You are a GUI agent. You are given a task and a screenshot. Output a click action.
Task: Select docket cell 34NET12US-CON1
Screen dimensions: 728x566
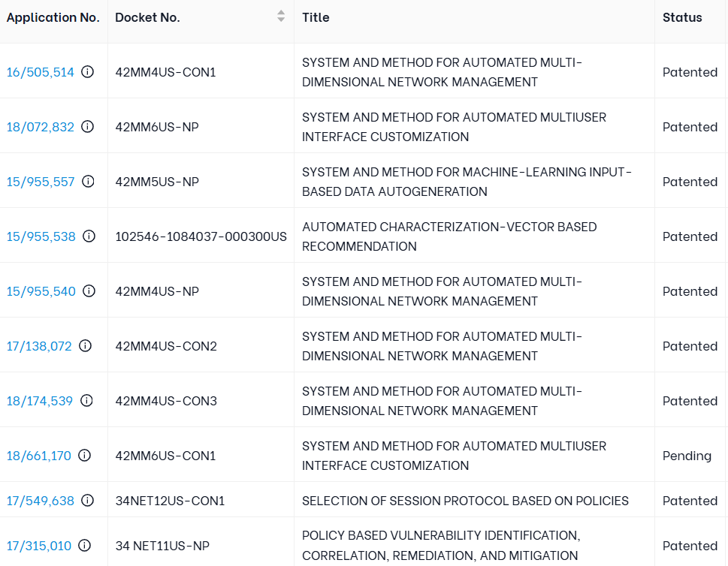tap(170, 501)
